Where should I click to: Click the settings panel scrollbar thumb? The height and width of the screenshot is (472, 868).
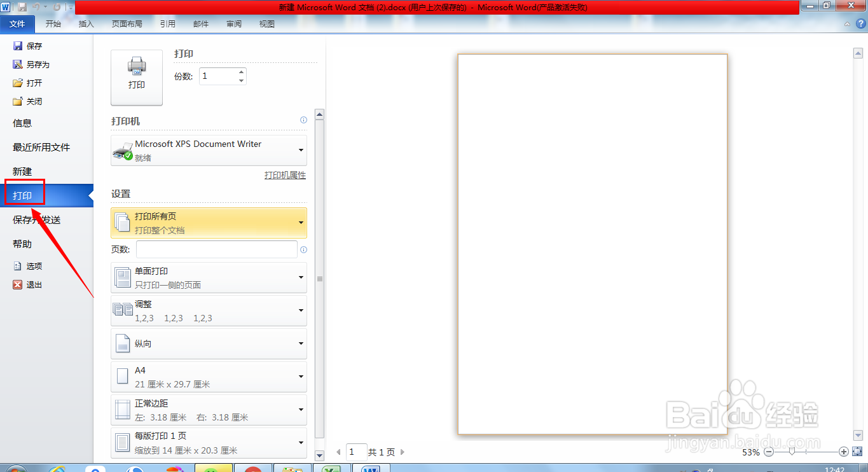[x=320, y=279]
